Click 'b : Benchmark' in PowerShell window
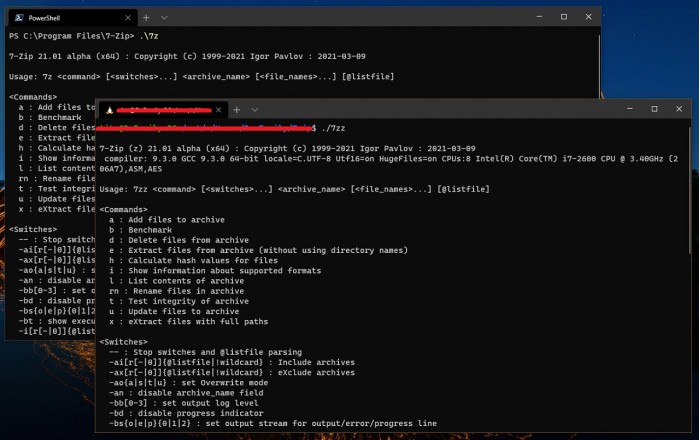700x440 pixels. tap(50, 118)
